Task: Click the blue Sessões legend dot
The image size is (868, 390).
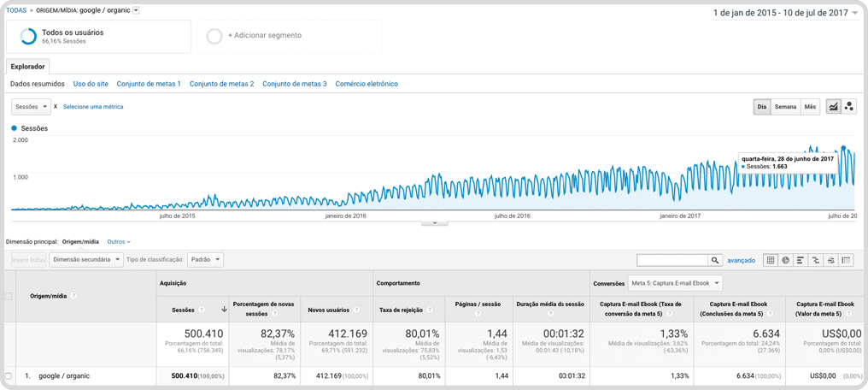Action: (15, 128)
